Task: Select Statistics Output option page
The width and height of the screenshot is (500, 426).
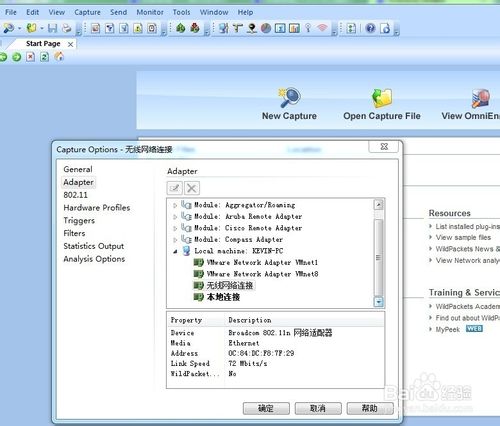Action: [x=94, y=246]
